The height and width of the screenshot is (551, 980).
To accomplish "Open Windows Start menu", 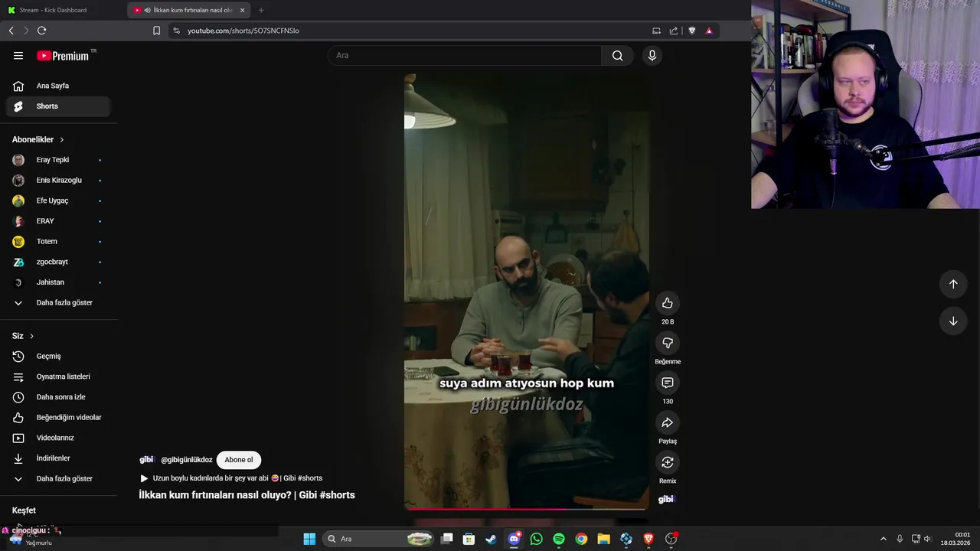I will tap(309, 539).
